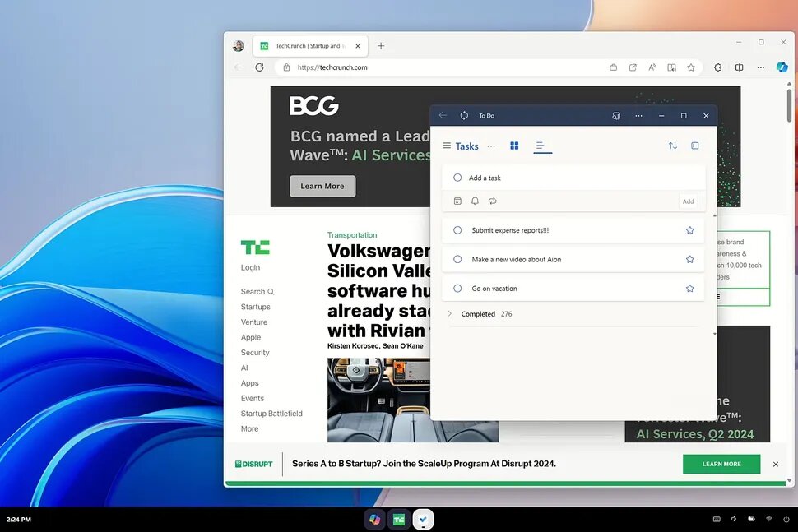
Task: Set task repeat with the repeat icon
Action: click(x=492, y=201)
